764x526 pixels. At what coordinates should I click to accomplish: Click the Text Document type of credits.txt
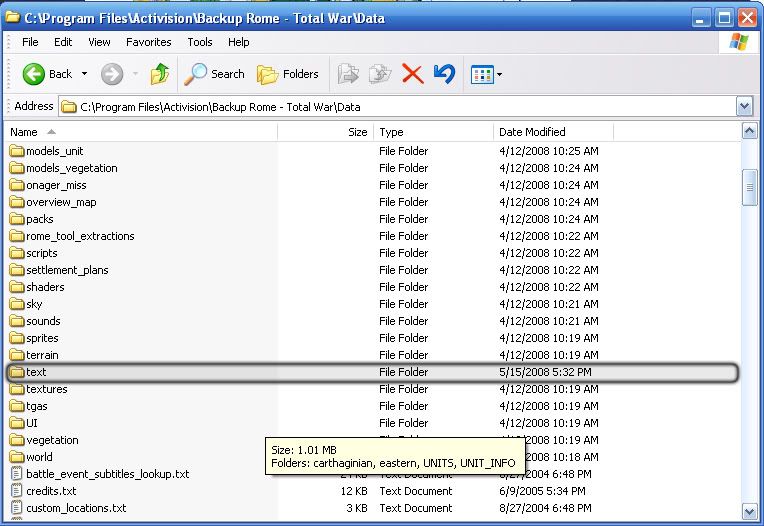pyautogui.click(x=416, y=491)
